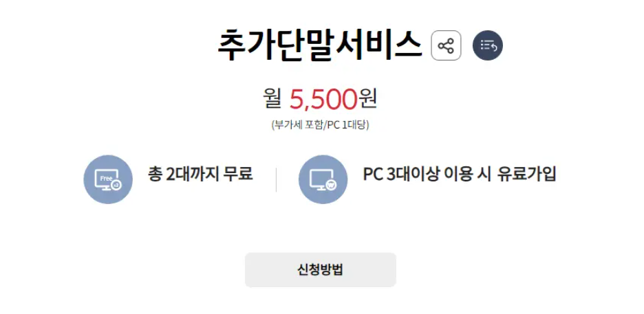The width and height of the screenshot is (644, 314).
Task: Click the Free monitor circle icon
Action: 108,179
